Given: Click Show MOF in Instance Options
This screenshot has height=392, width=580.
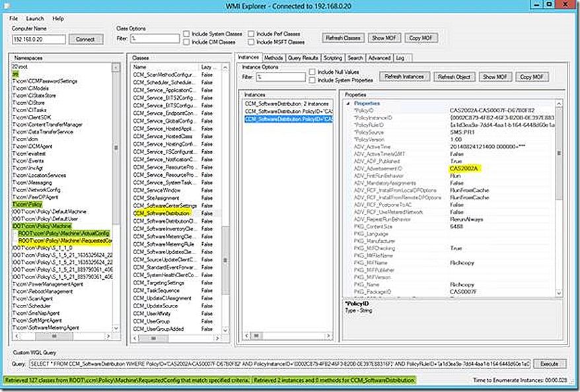Looking at the screenshot, I should (495, 77).
